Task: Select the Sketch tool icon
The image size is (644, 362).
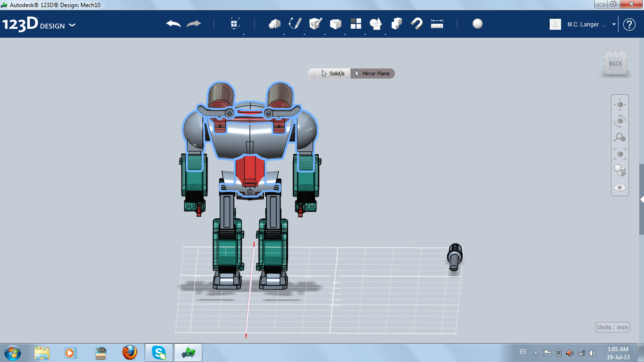Action: click(x=295, y=24)
